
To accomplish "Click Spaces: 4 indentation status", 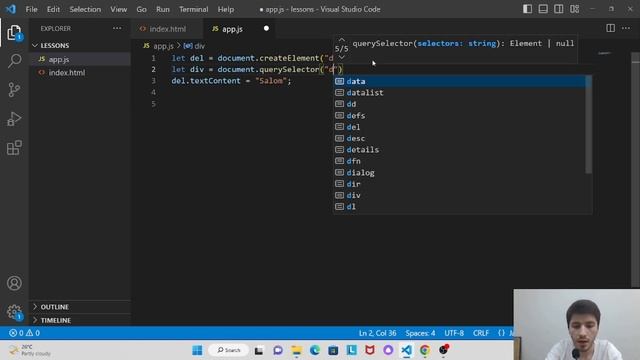I will click(420, 333).
